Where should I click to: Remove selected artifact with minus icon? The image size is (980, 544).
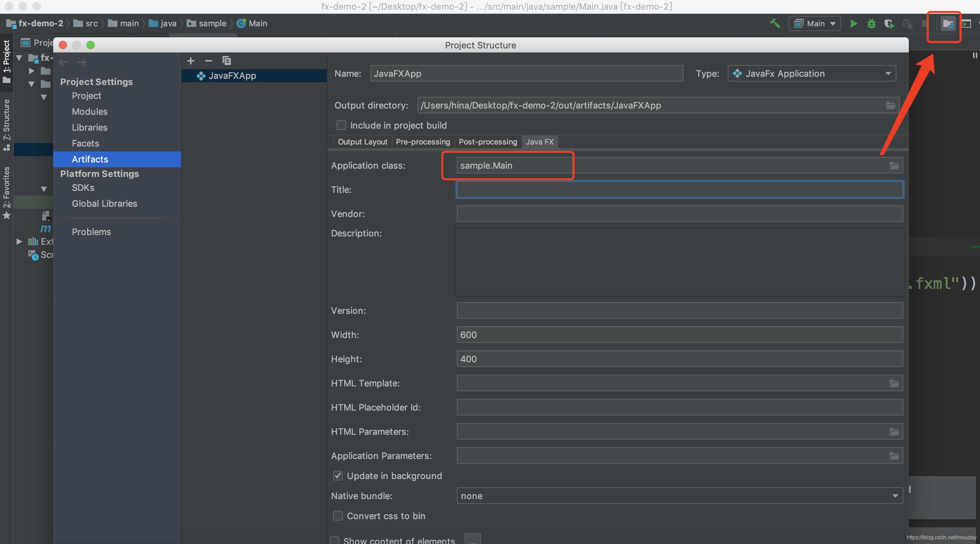click(x=208, y=61)
